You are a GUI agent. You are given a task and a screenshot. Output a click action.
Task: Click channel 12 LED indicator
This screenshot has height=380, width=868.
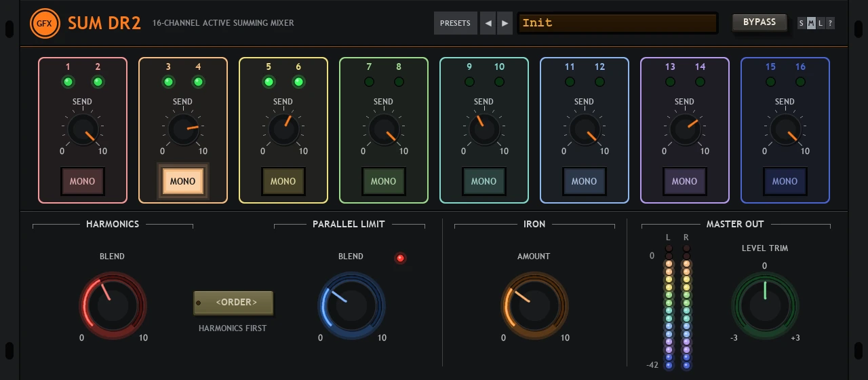click(599, 82)
